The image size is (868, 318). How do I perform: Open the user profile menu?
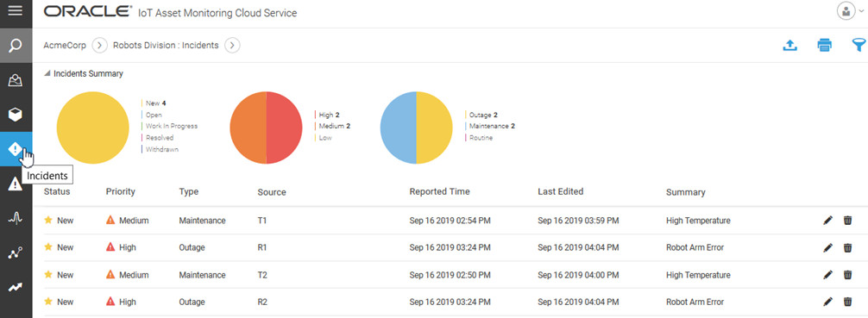[850, 11]
